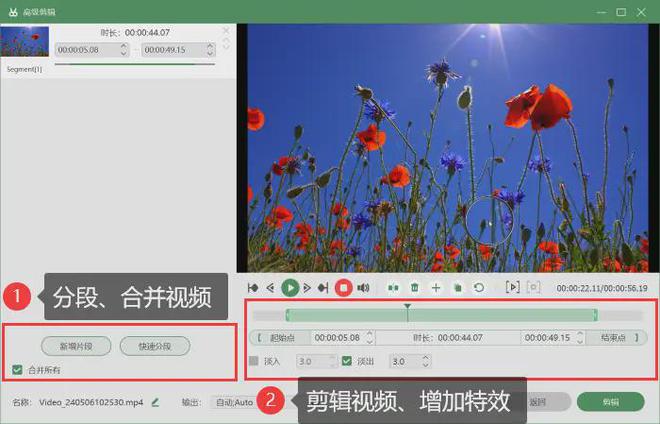Click the split segment icon
The height and width of the screenshot is (424, 660).
[x=393, y=288]
